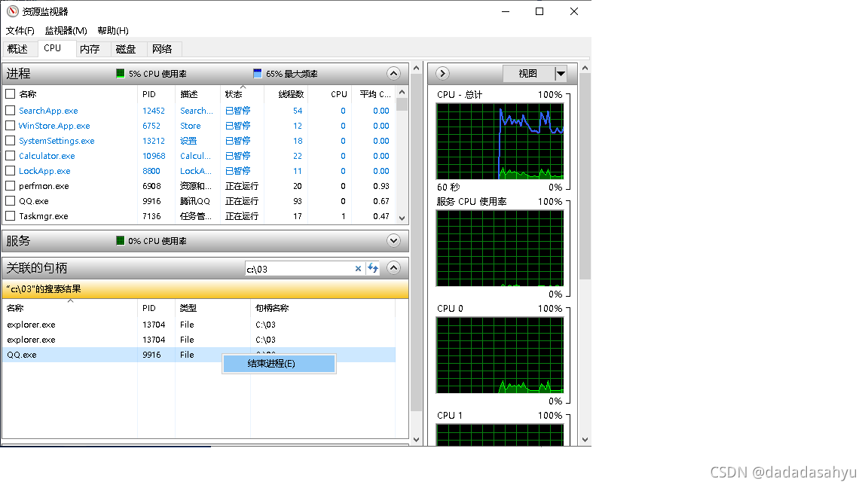Hide the graphs pane with arrow button
Screen dimensions: 868x488
[442, 74]
